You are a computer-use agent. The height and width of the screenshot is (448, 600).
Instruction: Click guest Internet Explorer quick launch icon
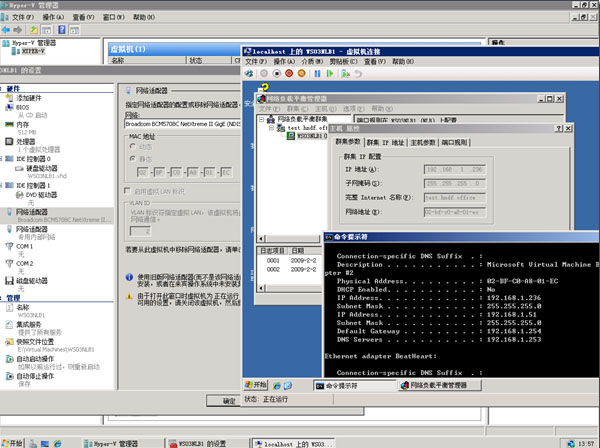pos(277,386)
